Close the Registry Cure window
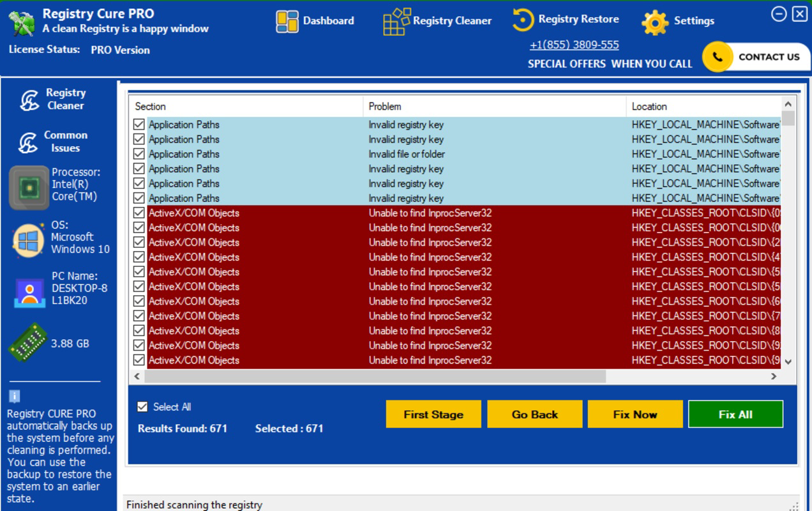Screen dimensions: 812x511 pyautogui.click(x=800, y=13)
